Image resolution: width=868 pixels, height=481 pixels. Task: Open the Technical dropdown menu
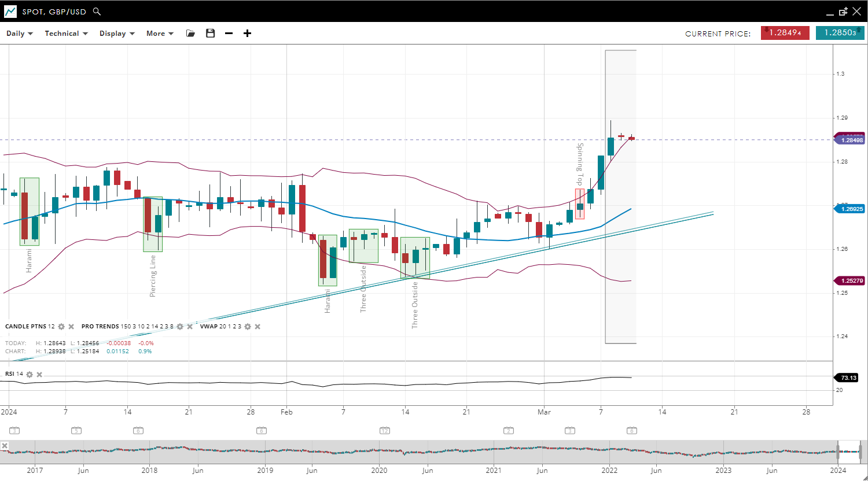coord(66,34)
